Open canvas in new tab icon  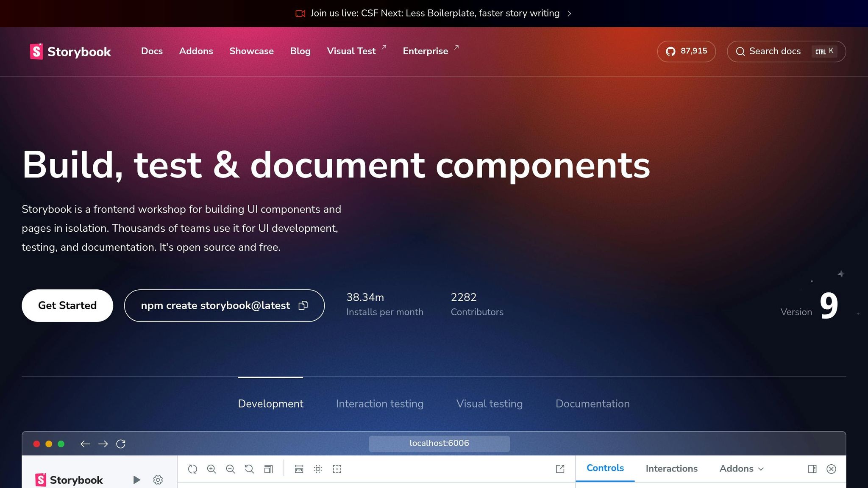point(560,469)
